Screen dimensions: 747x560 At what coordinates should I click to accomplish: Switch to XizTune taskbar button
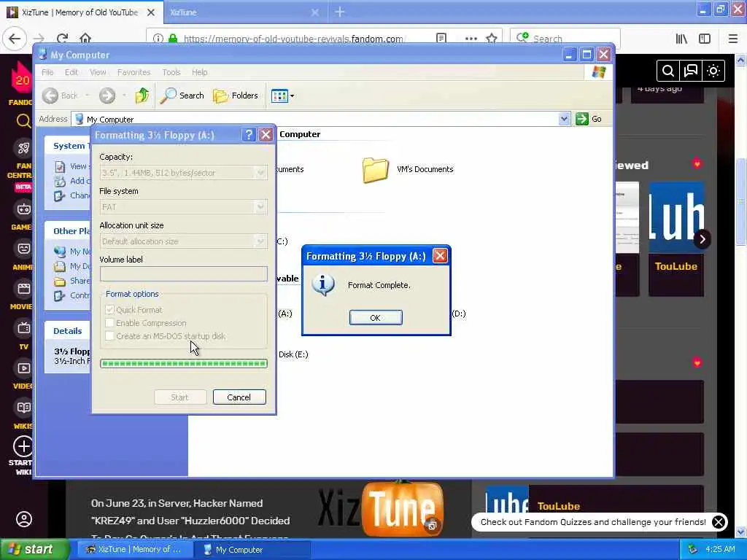click(135, 550)
